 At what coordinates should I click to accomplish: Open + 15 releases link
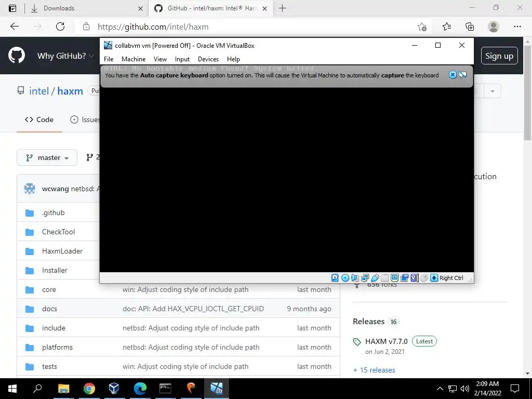(374, 370)
